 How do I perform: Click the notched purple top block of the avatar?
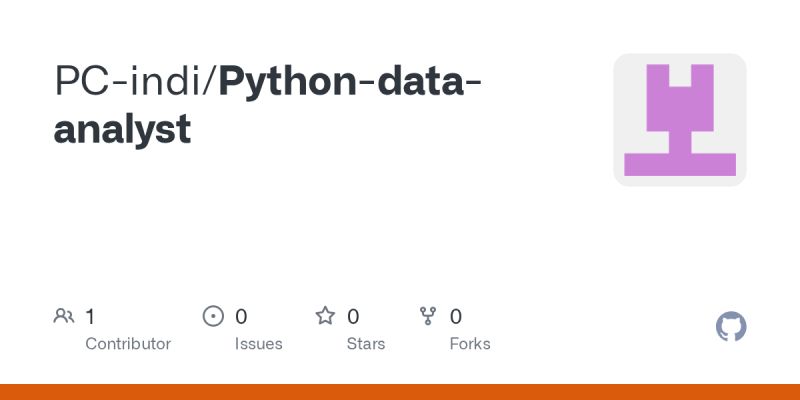point(680,97)
